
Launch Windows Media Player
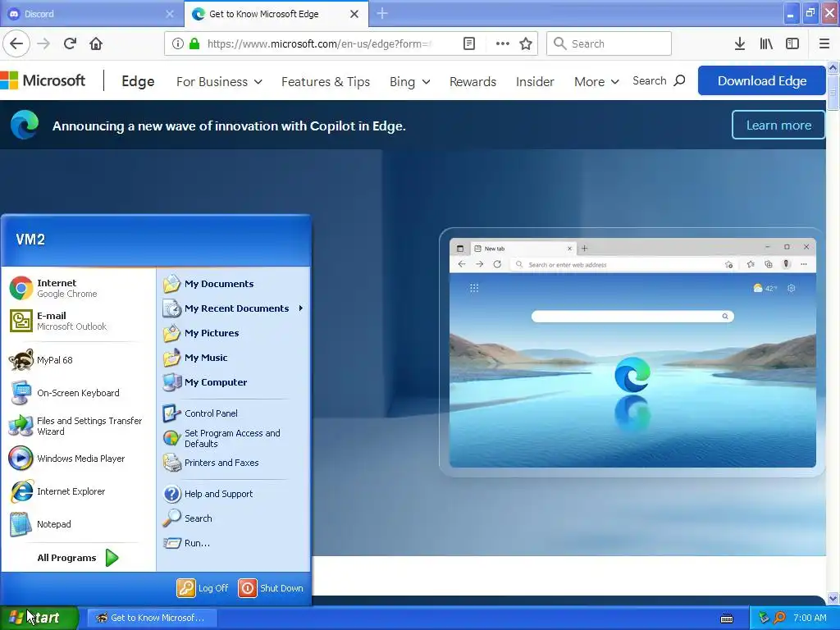tap(78, 459)
